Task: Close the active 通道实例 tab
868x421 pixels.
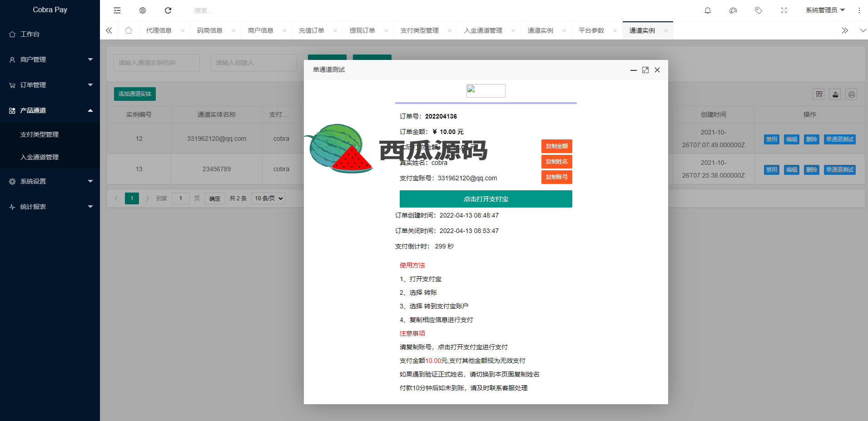Action: pos(666,30)
